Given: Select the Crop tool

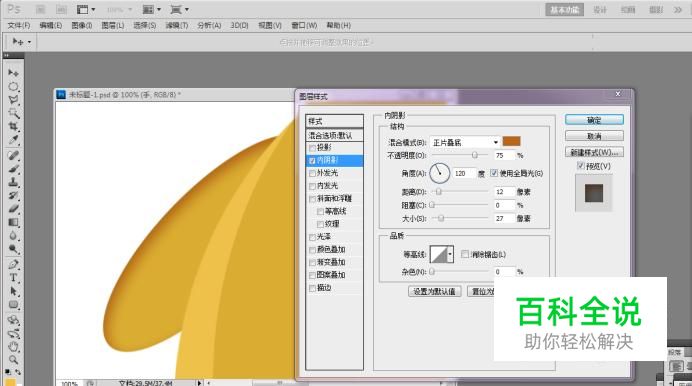Looking at the screenshot, I should [13, 127].
